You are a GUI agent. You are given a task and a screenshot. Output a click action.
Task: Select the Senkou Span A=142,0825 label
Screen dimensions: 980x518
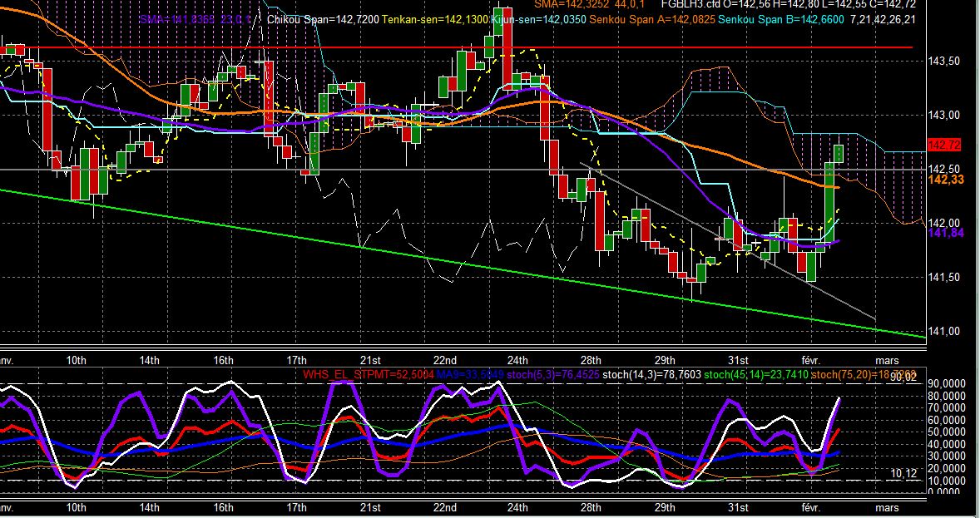pyautogui.click(x=652, y=19)
